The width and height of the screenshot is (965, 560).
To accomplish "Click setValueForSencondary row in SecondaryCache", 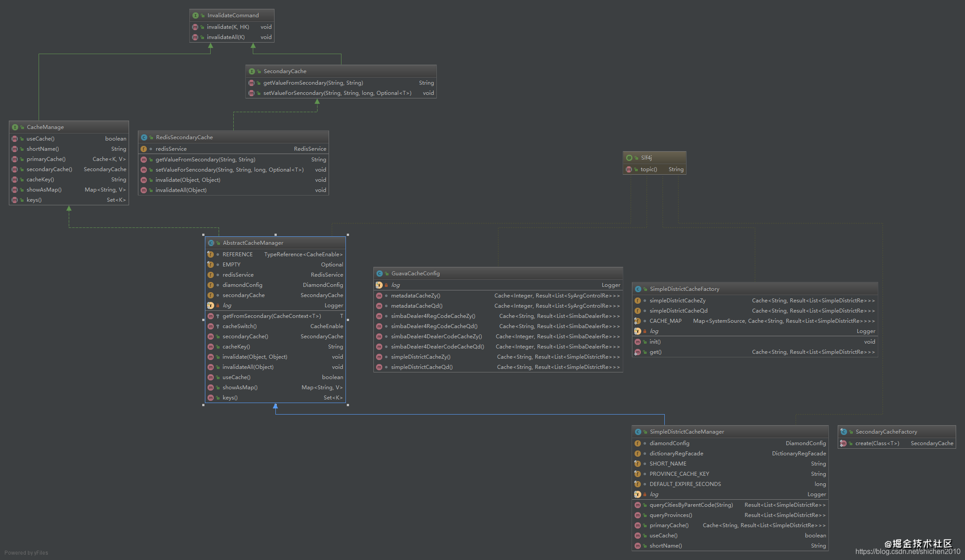I will pyautogui.click(x=341, y=93).
